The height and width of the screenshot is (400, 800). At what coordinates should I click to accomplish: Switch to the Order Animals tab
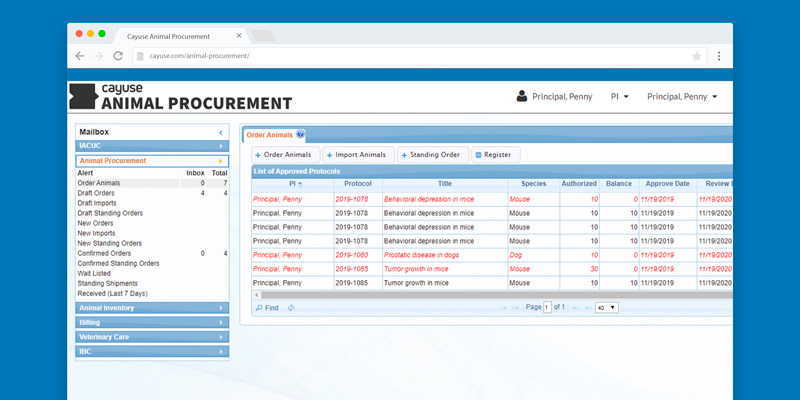[269, 135]
